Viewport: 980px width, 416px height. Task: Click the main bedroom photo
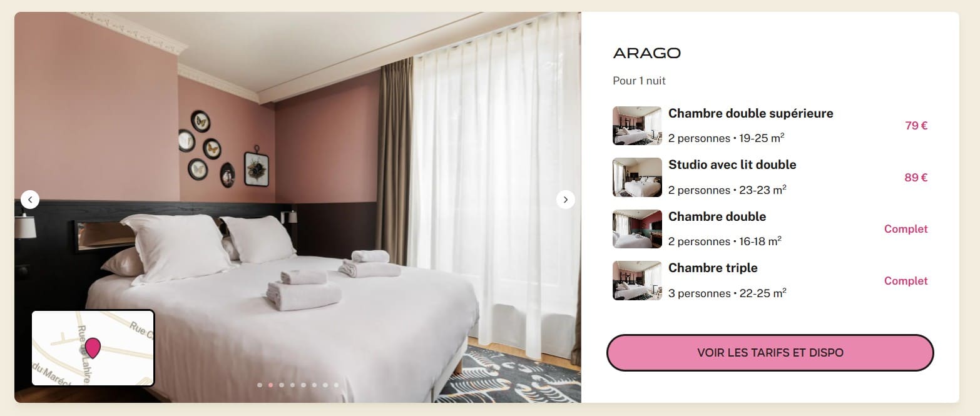click(298, 207)
